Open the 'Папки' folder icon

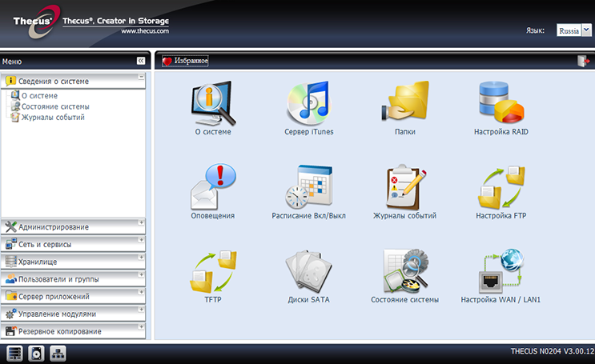click(405, 101)
